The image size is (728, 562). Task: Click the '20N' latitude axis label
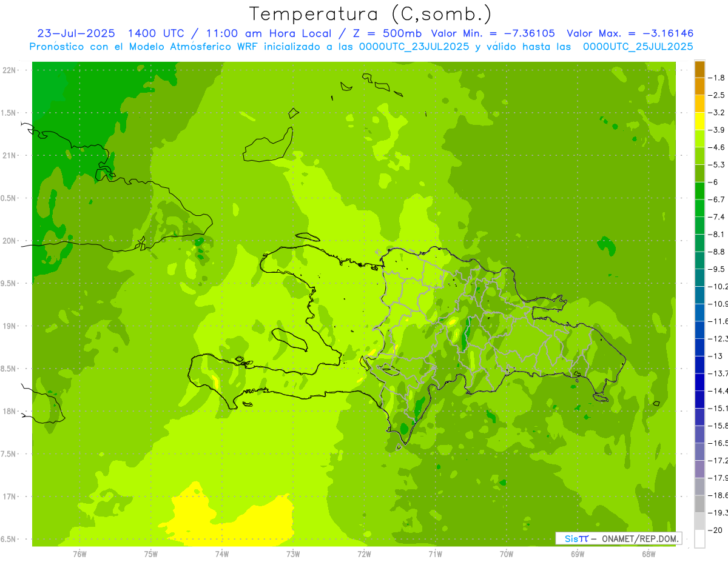coord(10,241)
